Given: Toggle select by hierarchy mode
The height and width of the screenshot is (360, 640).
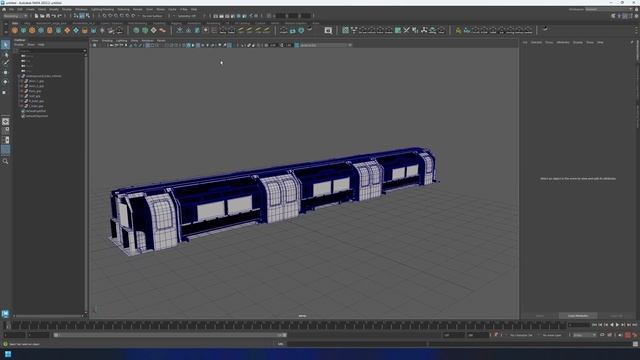Looking at the screenshot, I should [x=76, y=16].
